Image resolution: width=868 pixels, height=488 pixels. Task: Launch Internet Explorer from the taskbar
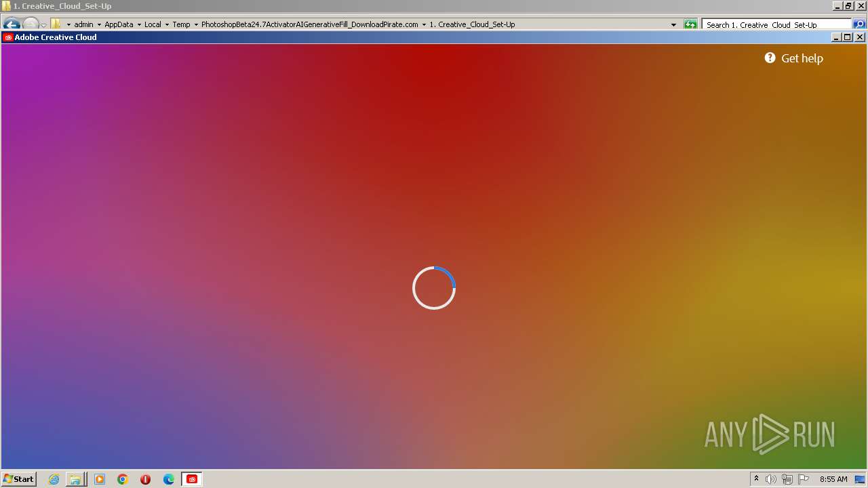(54, 479)
